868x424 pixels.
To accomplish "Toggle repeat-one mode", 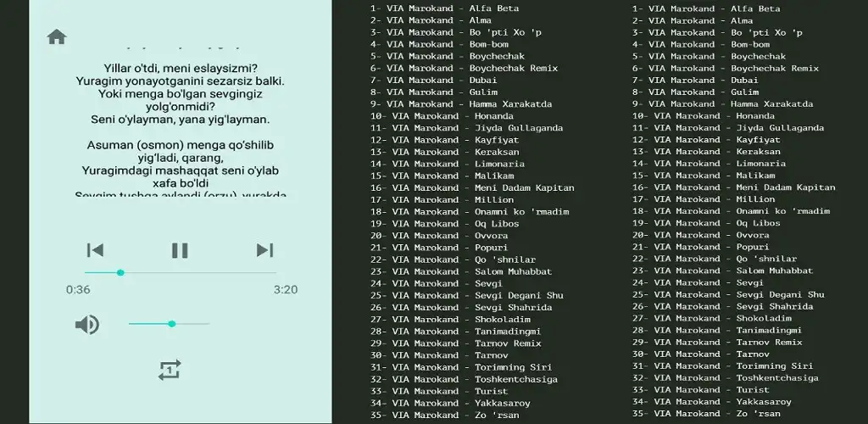I will click(170, 370).
